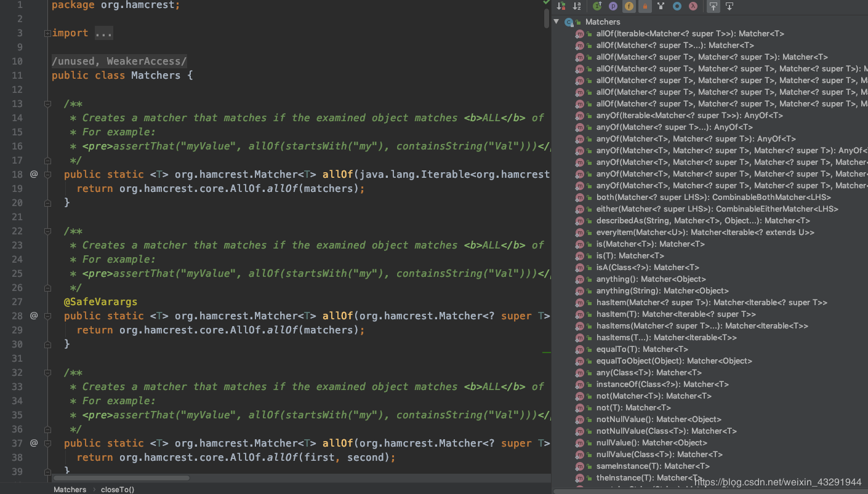Toggle Show Lambdas (pink lambda) button

point(693,6)
